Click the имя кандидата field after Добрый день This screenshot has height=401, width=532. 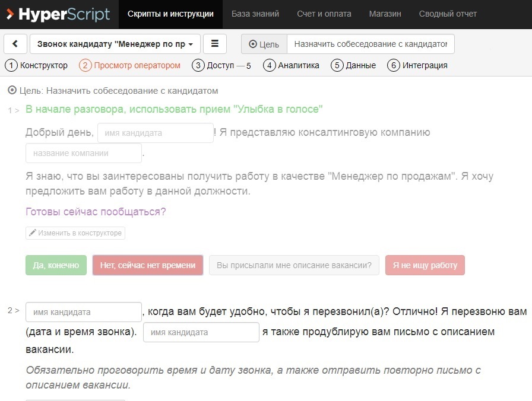click(x=156, y=133)
